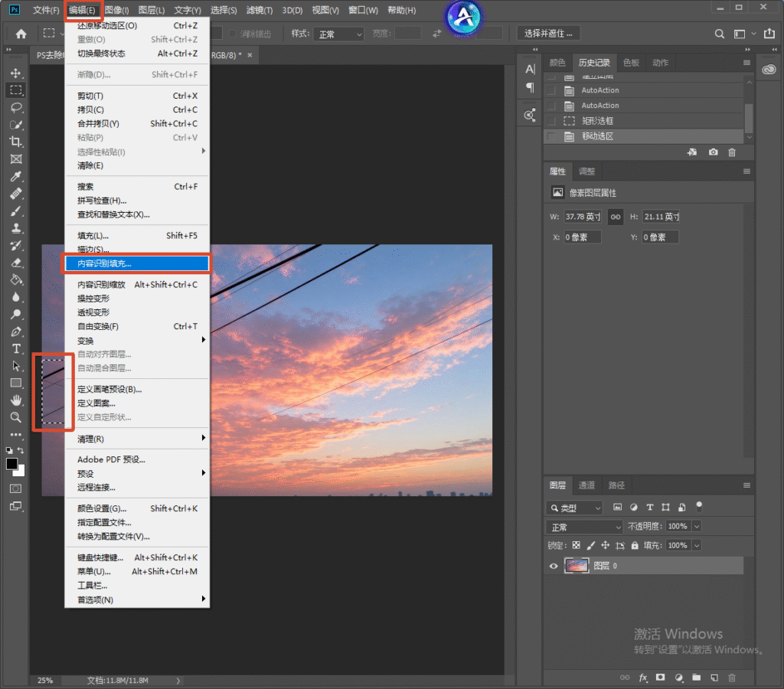Open the 不透明度 opacity dropdown arrow
Viewport: 784px width, 689px height.
[697, 526]
